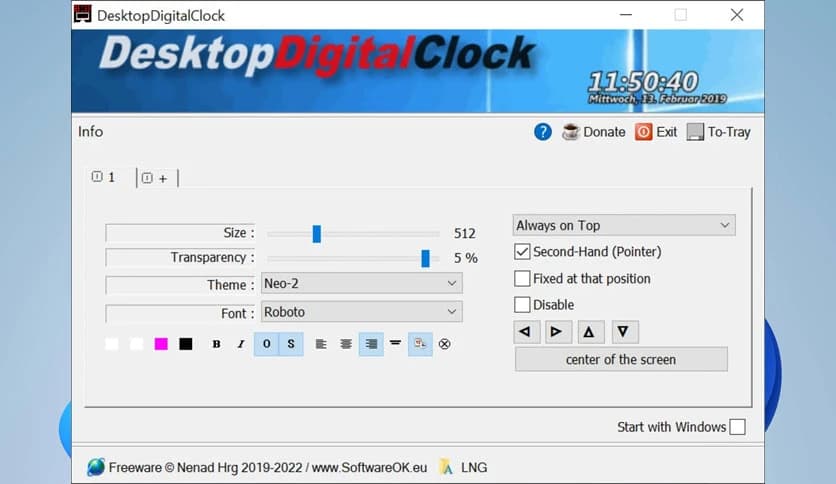Open the Font dropdown showing Roboto
The height and width of the screenshot is (484, 836).
[361, 311]
